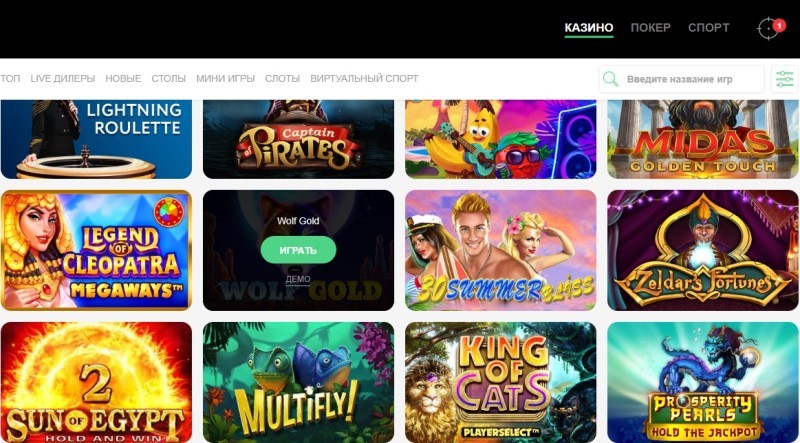Open the notifications target icon with badge
The height and width of the screenshot is (443, 800).
(x=769, y=28)
